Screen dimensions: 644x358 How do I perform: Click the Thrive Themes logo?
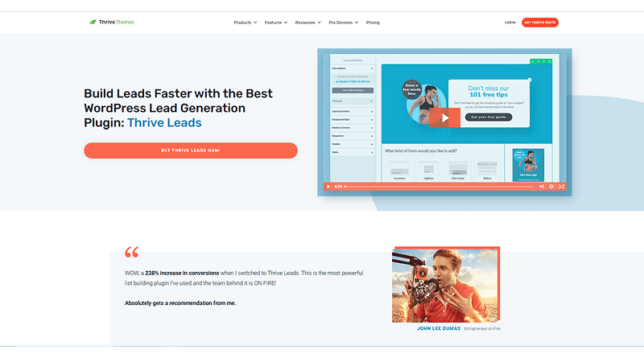click(x=111, y=23)
